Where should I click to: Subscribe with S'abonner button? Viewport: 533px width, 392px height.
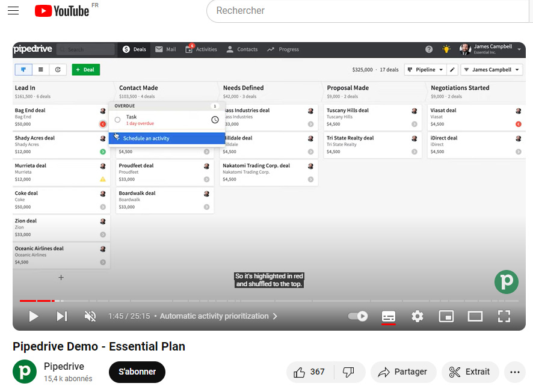coord(137,372)
